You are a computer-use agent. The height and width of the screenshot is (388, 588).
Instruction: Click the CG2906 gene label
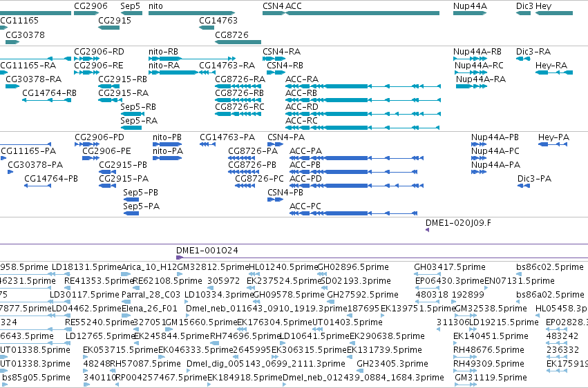coord(91,6)
